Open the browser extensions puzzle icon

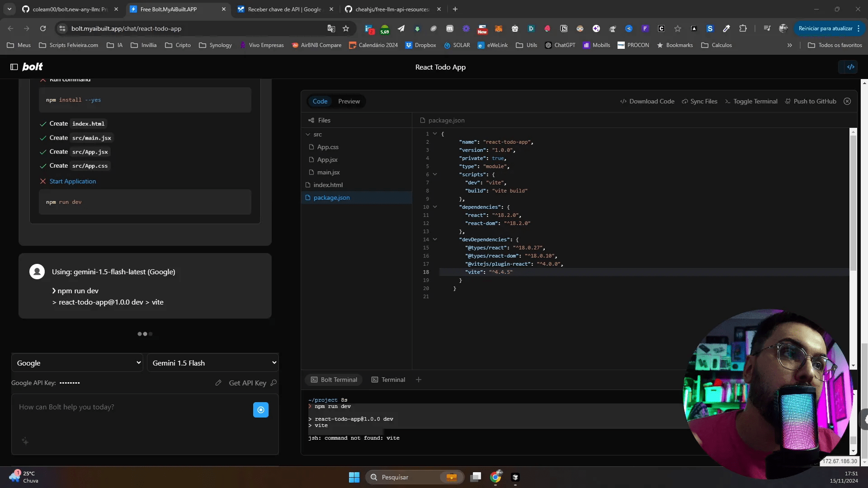(743, 28)
